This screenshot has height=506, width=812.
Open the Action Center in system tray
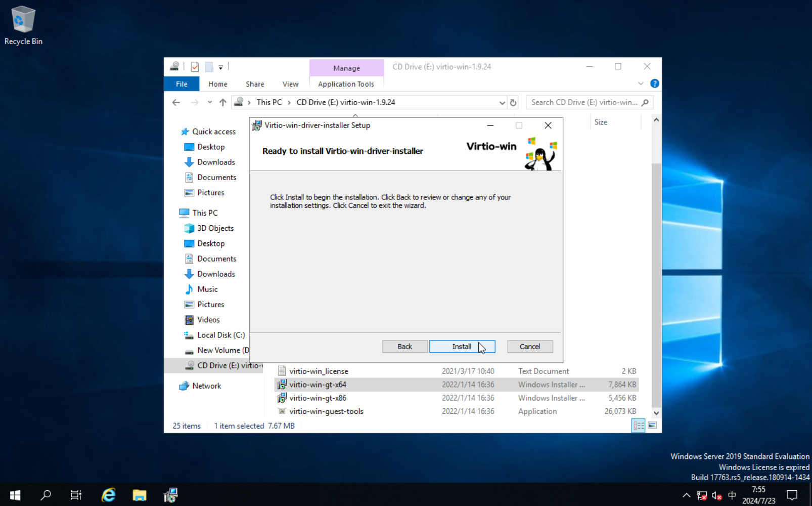(x=792, y=494)
